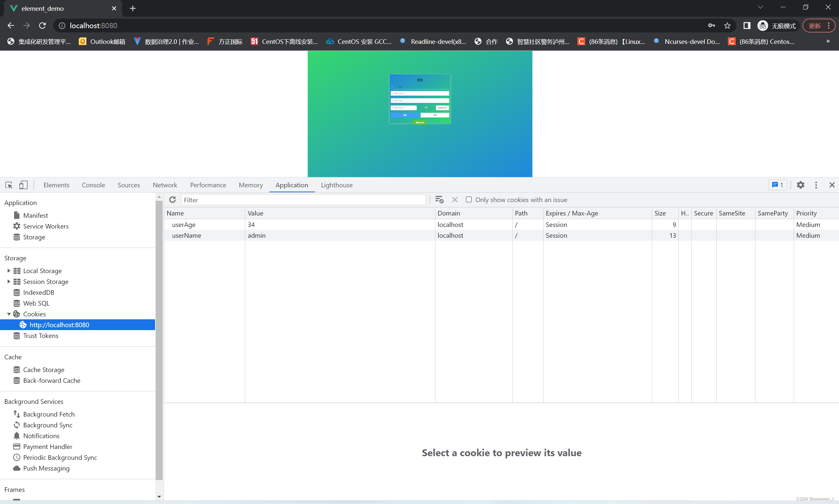This screenshot has width=839, height=504.
Task: Clear all cookies with the X icon
Action: coord(455,199)
